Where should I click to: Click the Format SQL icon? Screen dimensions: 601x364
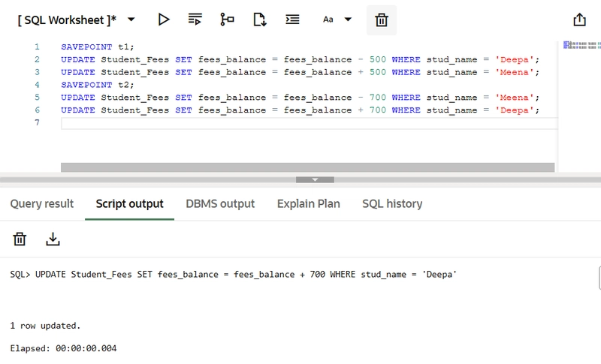click(293, 20)
